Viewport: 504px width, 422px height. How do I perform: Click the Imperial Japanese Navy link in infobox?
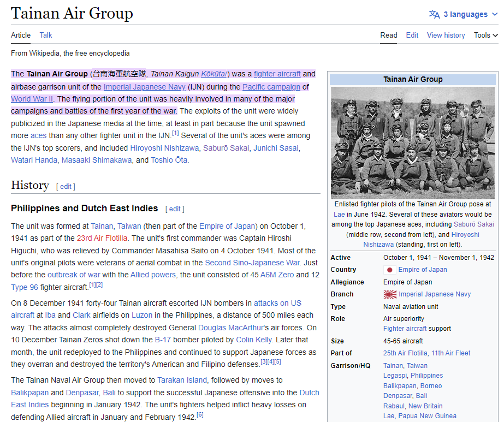click(434, 294)
